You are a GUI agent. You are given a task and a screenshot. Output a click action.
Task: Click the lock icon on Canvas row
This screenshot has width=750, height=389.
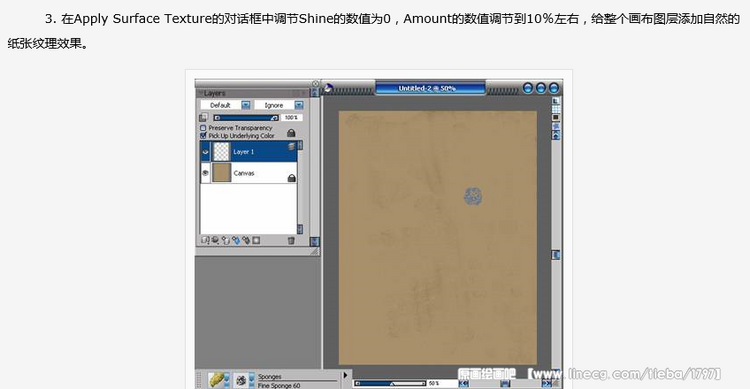(291, 178)
